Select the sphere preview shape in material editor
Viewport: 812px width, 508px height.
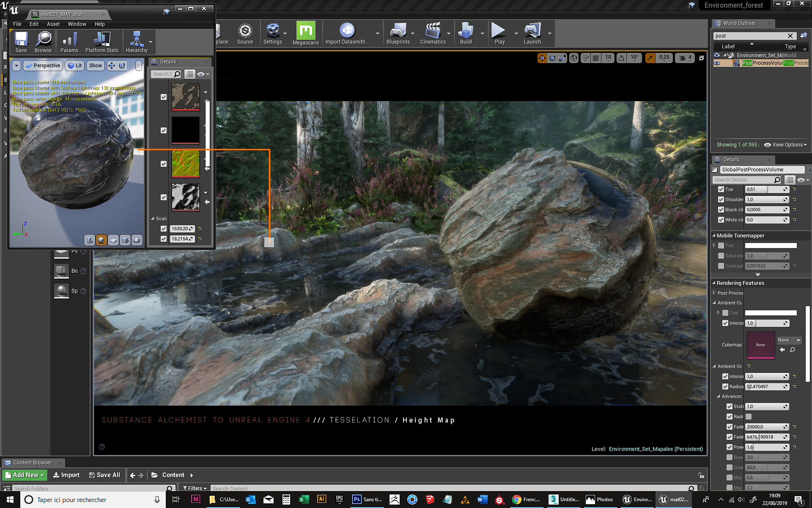(x=101, y=240)
